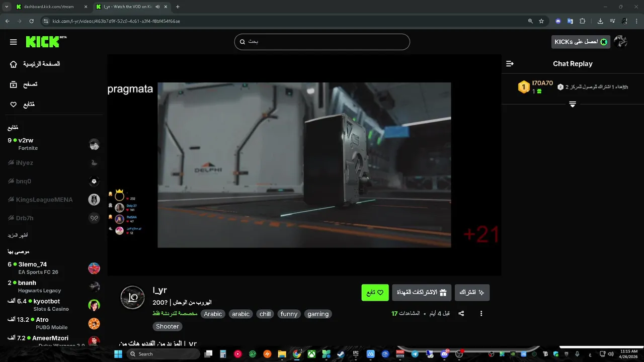The width and height of the screenshot is (644, 362).
Task: Open a new browser tab
Action: 178,7
